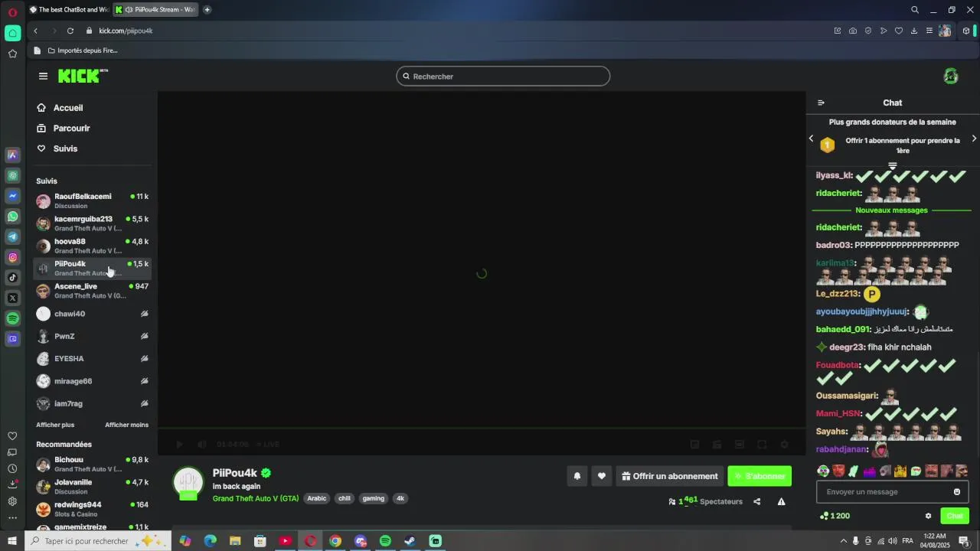The height and width of the screenshot is (551, 980).
Task: Open iam7rag channel
Action: (x=93, y=403)
